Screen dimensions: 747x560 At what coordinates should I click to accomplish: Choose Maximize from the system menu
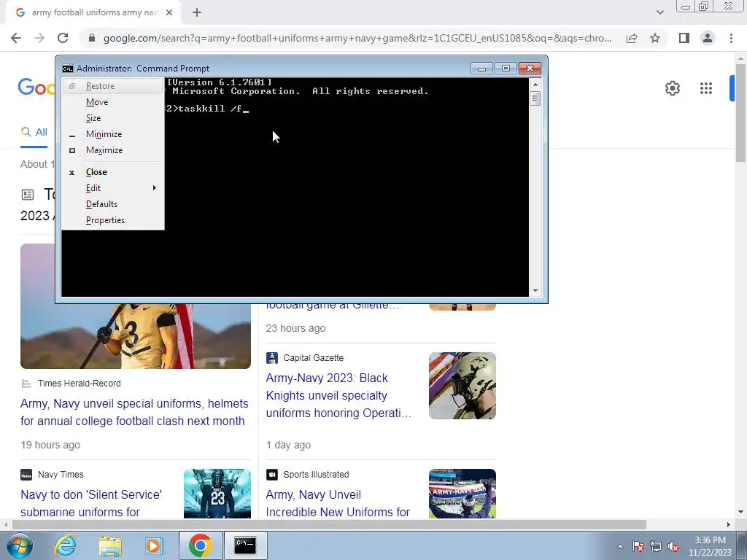click(x=113, y=150)
